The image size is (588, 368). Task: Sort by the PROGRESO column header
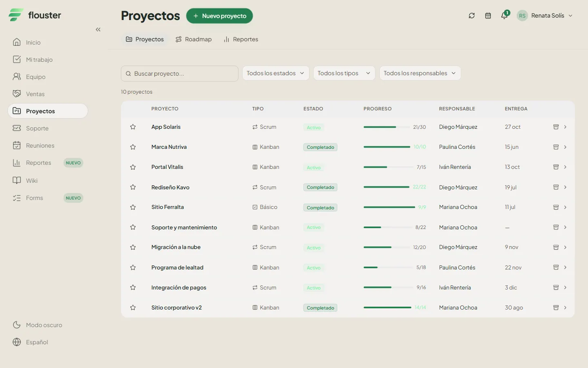(378, 109)
